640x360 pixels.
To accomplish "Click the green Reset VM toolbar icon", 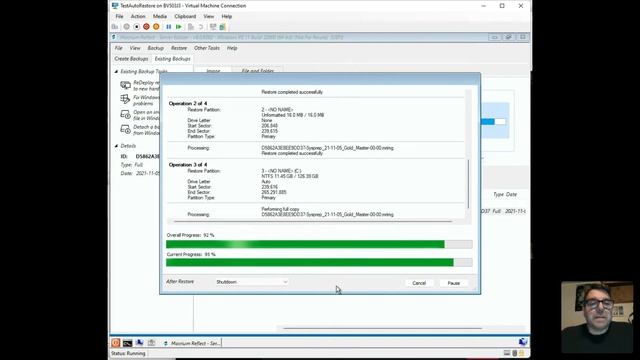I will pyautogui.click(x=178, y=27).
